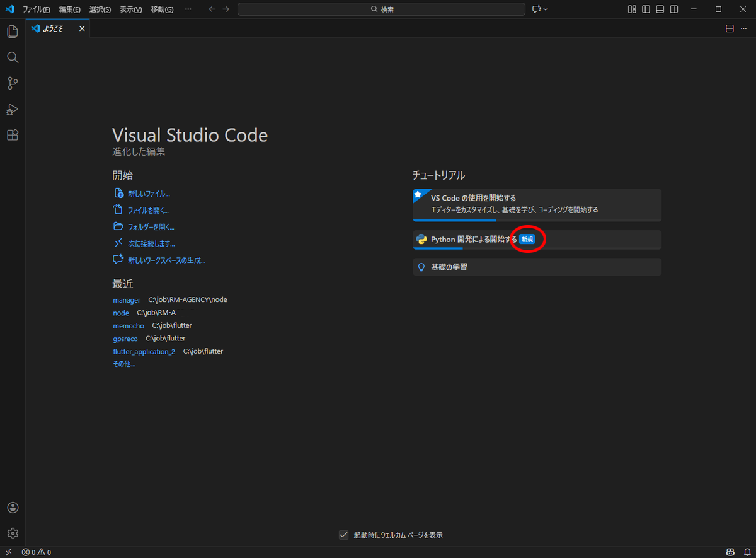Open the その他... recent list
This screenshot has width=756, height=558.
coord(124,364)
